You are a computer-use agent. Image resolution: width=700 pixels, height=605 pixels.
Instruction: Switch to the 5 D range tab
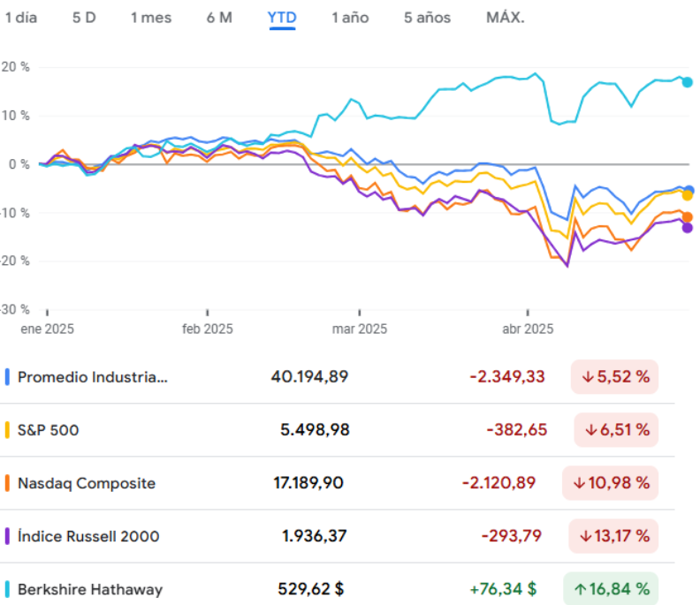click(x=84, y=18)
